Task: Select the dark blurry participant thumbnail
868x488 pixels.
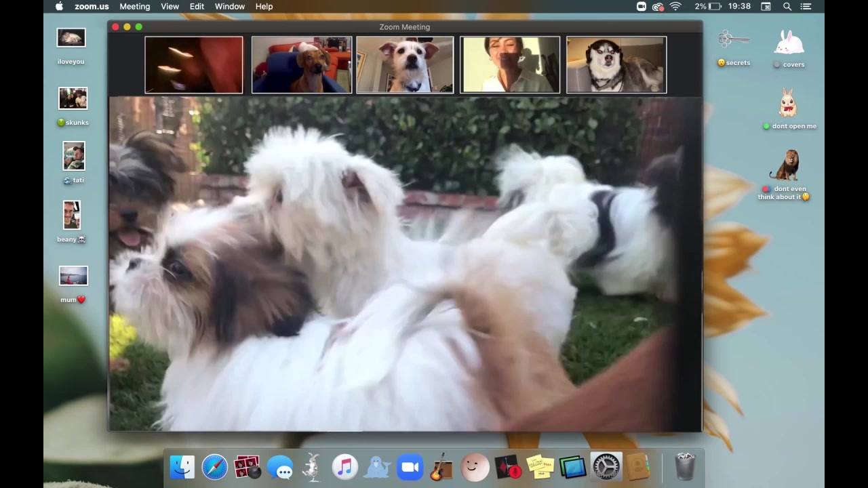Action: pos(194,64)
